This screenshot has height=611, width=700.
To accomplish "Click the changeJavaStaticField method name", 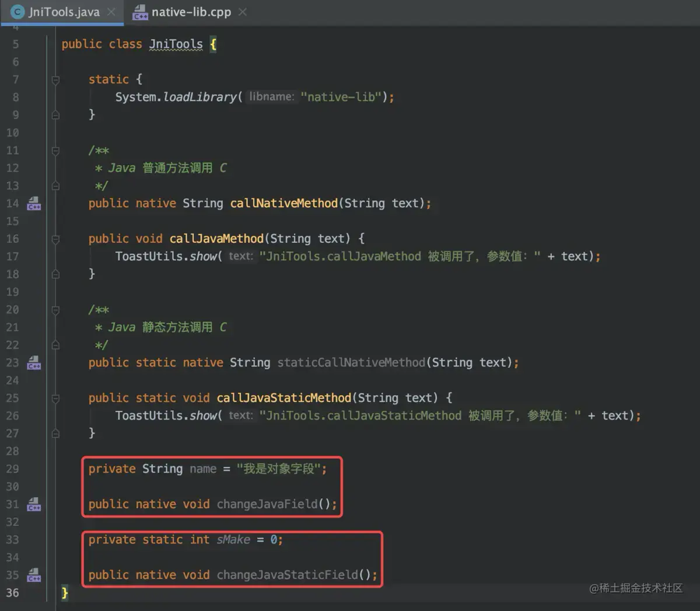I will point(288,575).
